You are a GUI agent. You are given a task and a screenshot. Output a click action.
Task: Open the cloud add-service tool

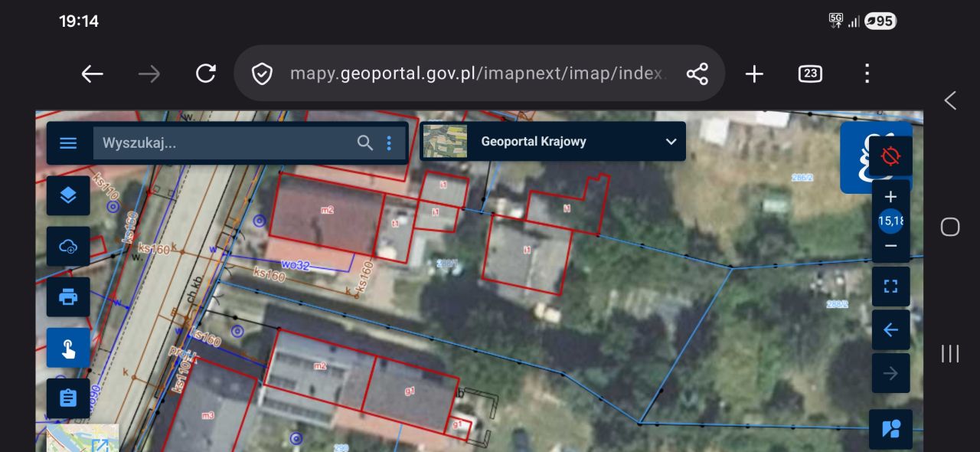coord(68,246)
